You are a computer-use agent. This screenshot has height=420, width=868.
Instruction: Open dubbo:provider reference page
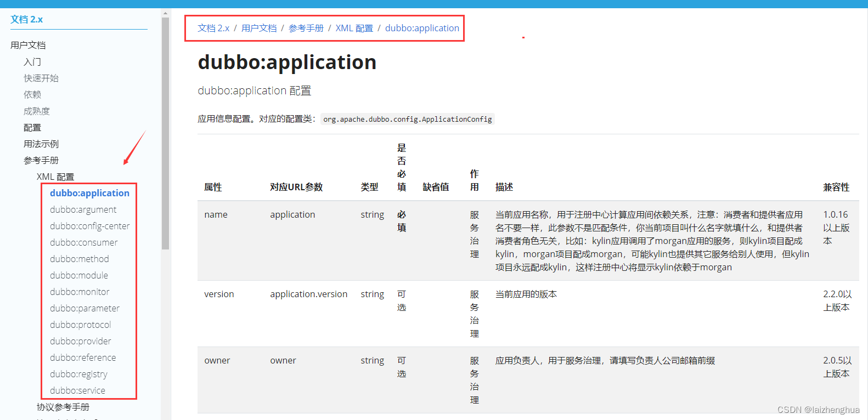[81, 341]
